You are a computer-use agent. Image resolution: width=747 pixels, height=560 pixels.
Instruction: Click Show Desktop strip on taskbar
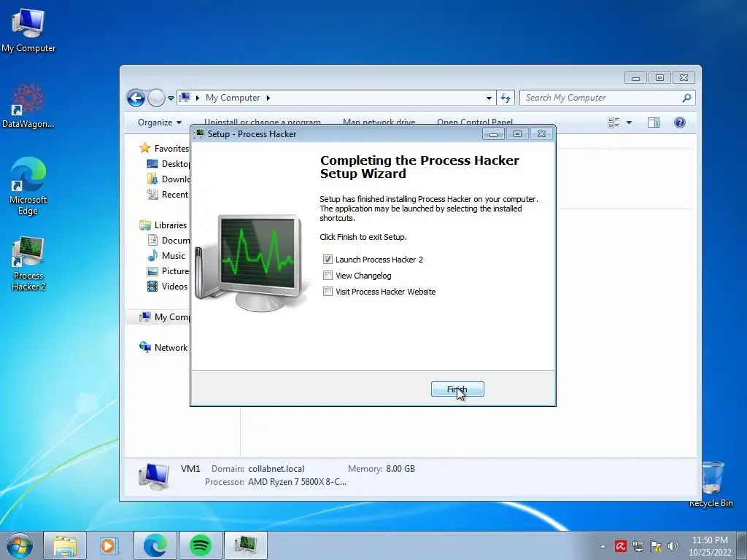[742, 545]
